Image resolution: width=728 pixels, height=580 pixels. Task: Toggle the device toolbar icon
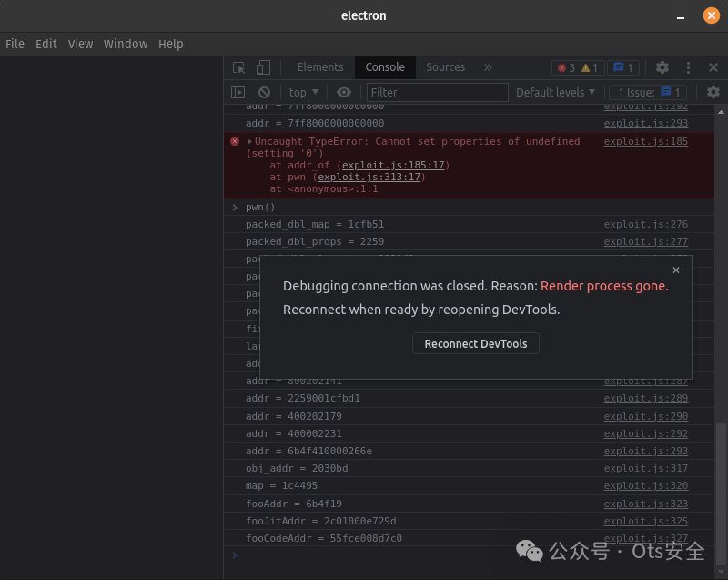(263, 67)
